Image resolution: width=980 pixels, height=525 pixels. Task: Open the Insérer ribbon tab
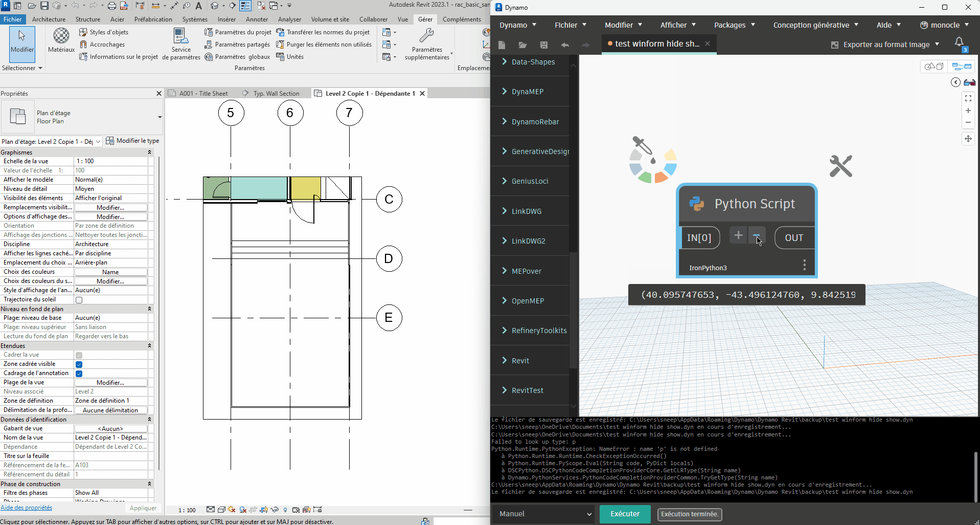226,19
